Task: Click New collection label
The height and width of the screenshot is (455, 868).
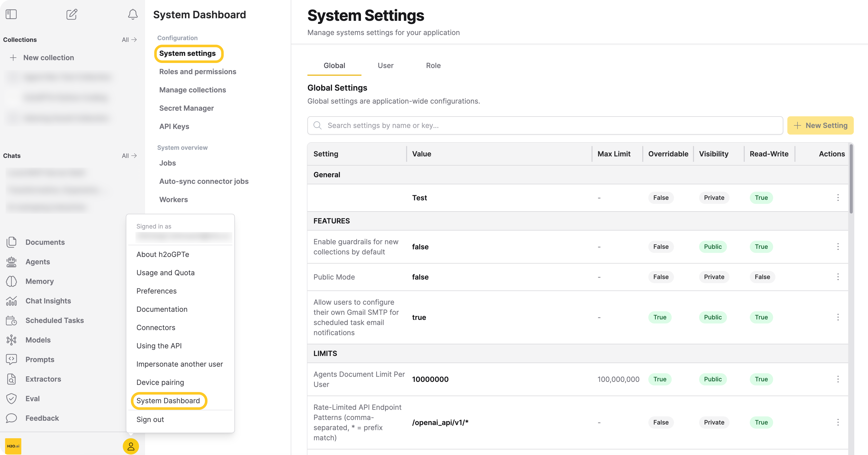Action: [48, 58]
